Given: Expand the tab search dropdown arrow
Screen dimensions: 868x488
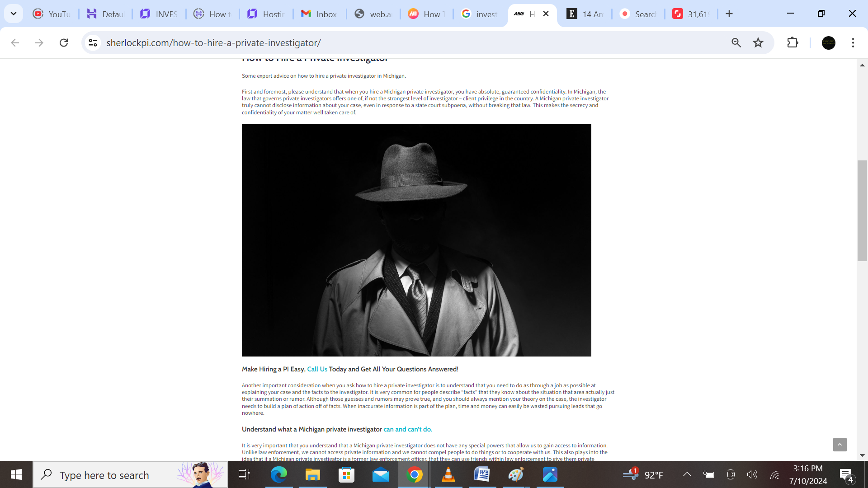Looking at the screenshot, I should [14, 14].
